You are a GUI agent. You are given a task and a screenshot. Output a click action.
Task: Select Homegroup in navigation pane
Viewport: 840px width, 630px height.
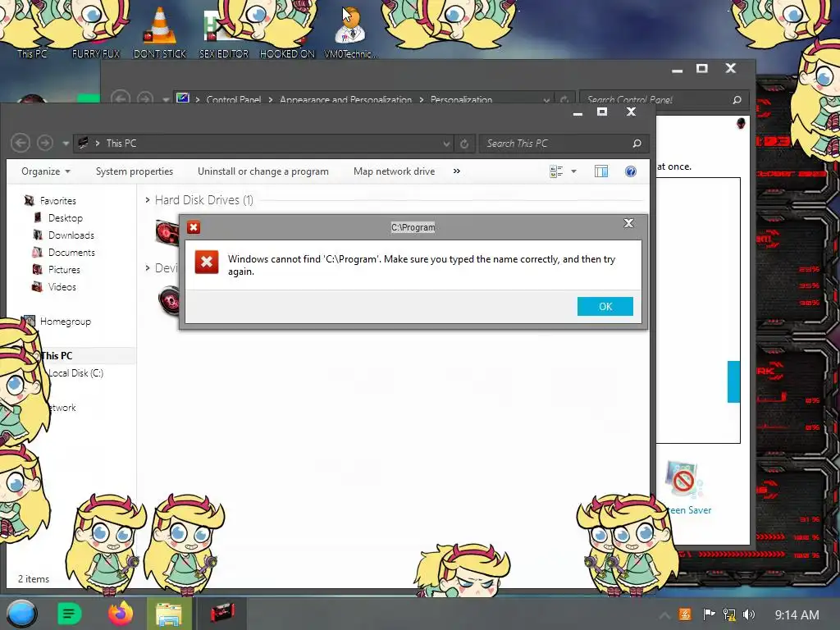[x=65, y=322]
